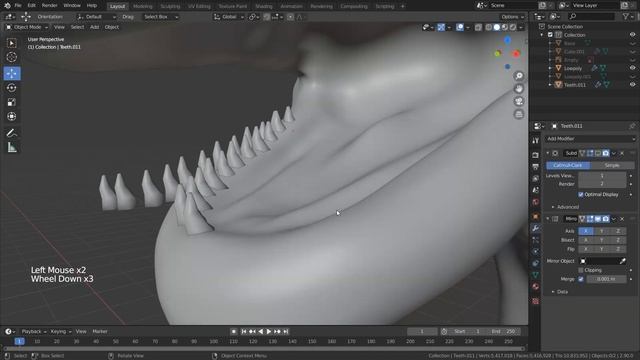
Task: Switch to the Shading workspace tab
Action: 263,6
